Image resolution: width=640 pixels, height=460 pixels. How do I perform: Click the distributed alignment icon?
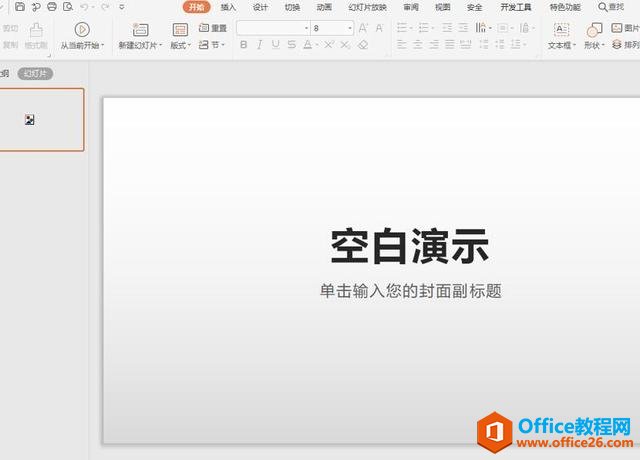[465, 44]
